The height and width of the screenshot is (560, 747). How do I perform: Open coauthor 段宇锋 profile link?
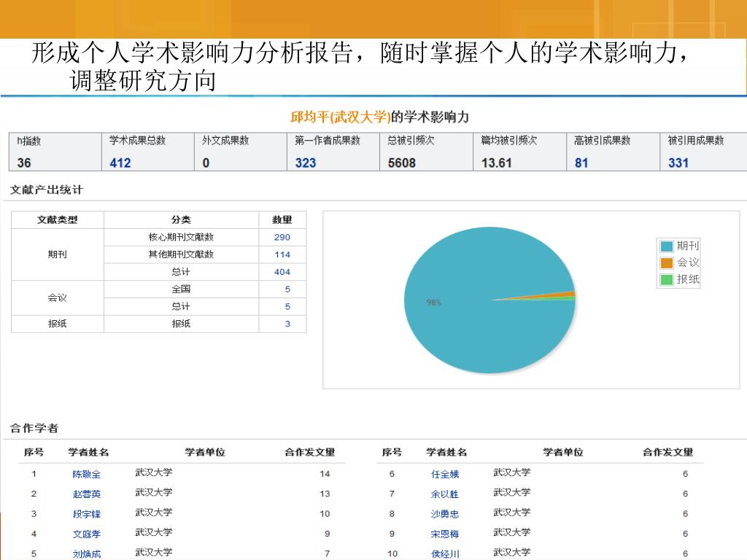point(87,514)
